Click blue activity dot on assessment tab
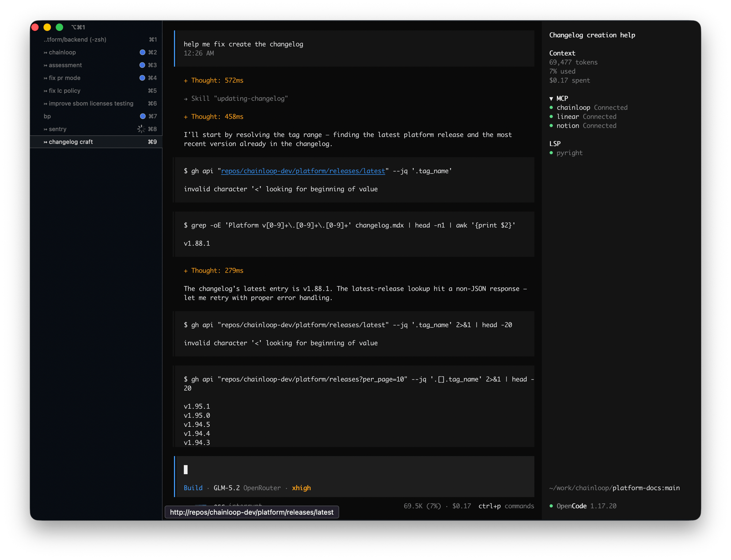731x560 pixels. [x=143, y=65]
